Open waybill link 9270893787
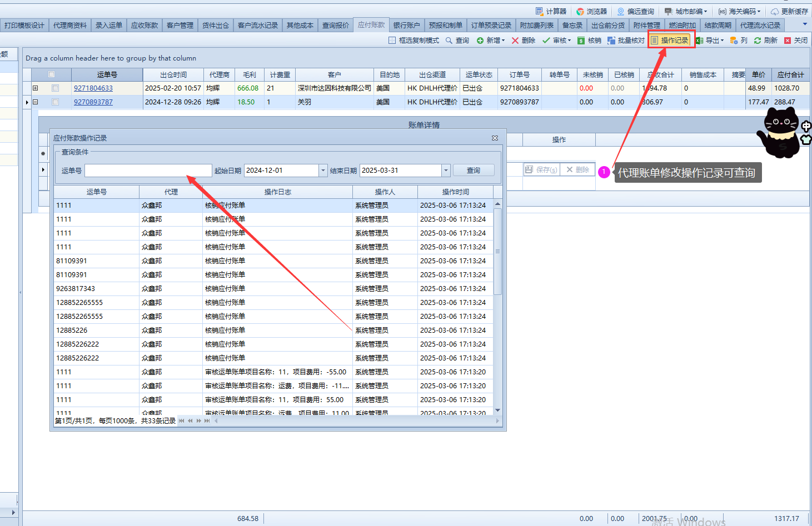 [x=93, y=102]
